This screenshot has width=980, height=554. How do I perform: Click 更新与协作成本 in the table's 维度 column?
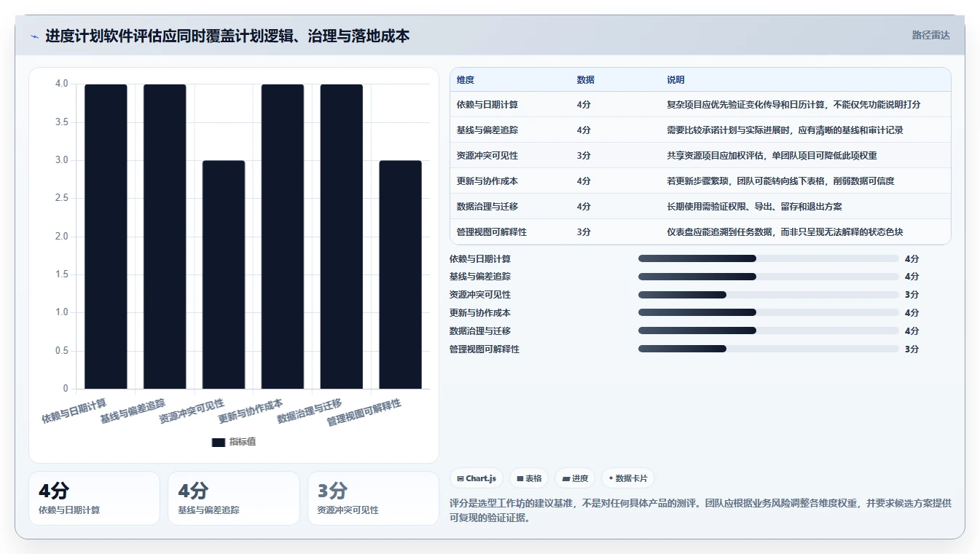click(487, 181)
